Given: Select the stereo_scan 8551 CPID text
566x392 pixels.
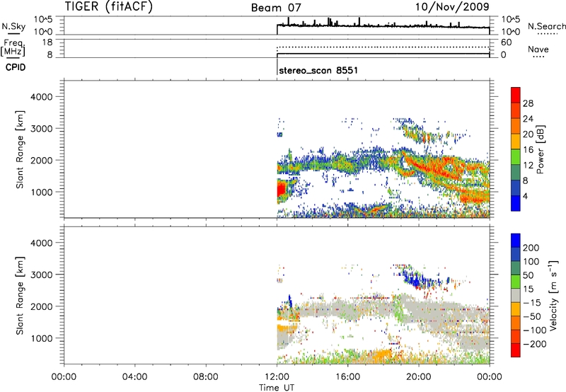Looking at the screenshot, I should click(319, 70).
